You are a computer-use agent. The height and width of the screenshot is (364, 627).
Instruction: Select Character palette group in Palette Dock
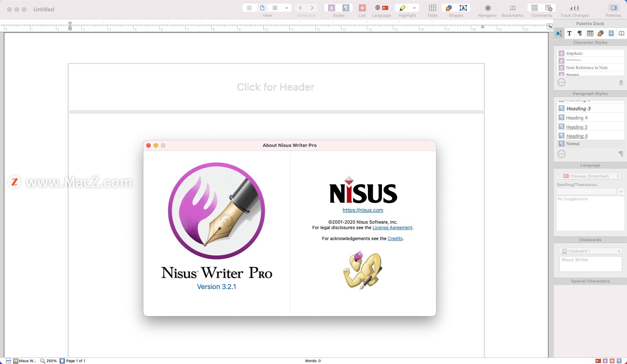(559, 33)
